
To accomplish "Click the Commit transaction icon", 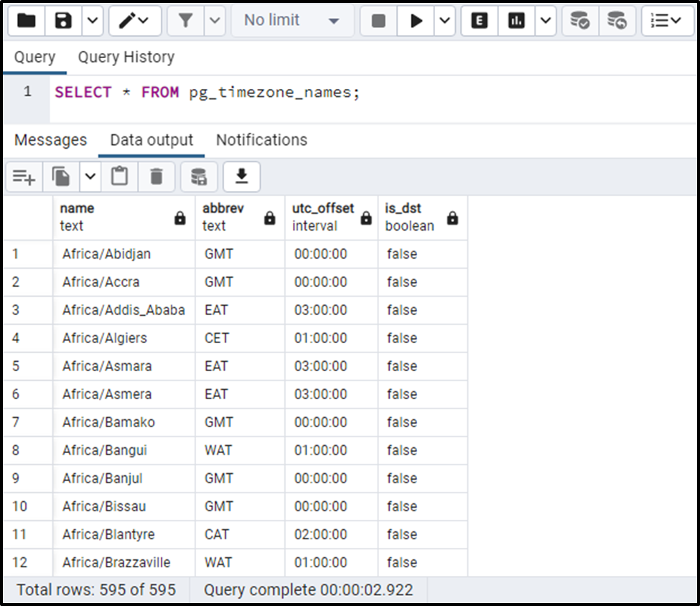I will point(579,20).
